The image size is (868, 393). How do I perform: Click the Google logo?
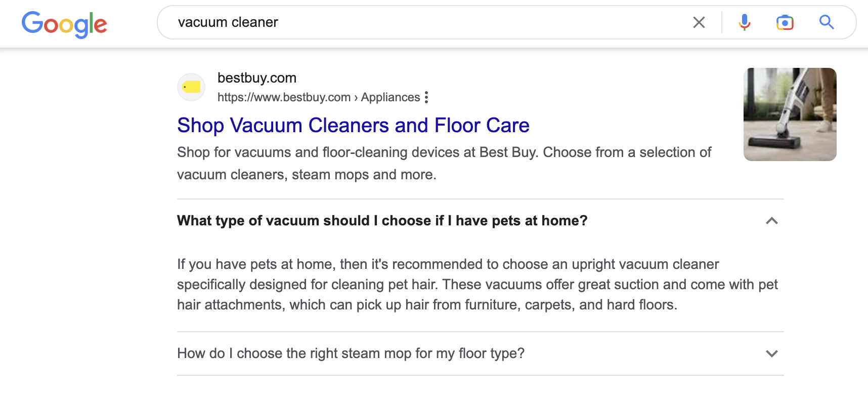[64, 24]
